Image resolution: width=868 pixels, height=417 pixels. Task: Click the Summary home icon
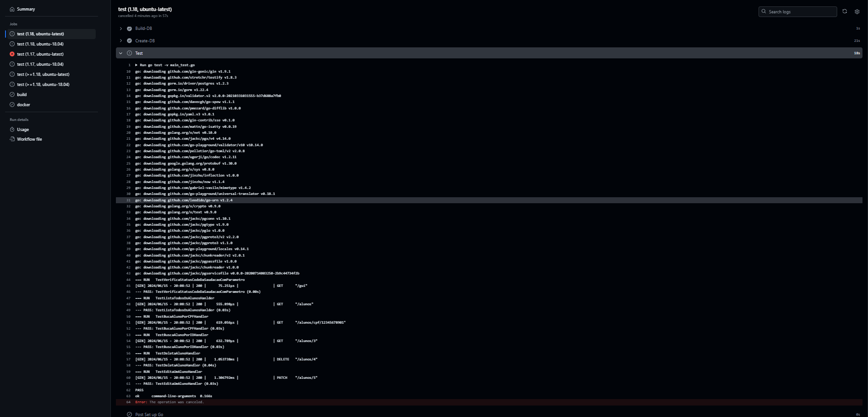12,9
